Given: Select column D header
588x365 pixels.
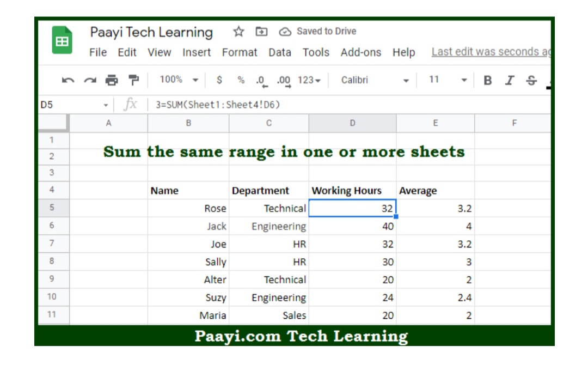Looking at the screenshot, I should (x=352, y=123).
